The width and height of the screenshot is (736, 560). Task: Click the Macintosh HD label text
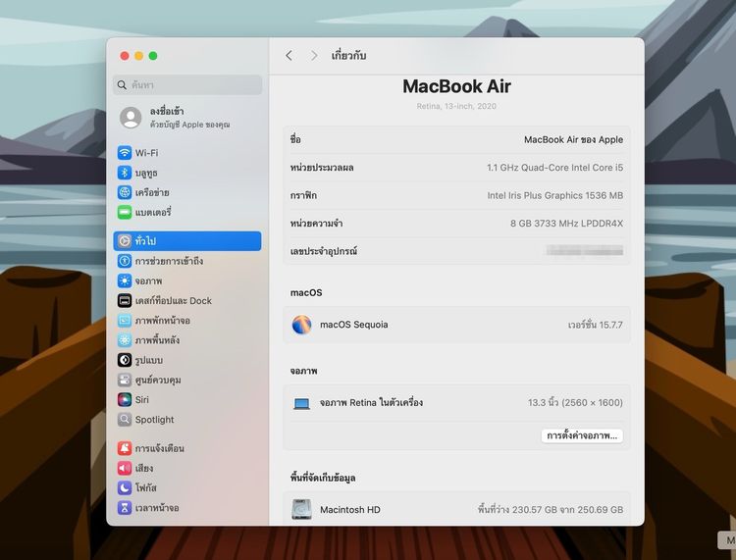pos(350,510)
